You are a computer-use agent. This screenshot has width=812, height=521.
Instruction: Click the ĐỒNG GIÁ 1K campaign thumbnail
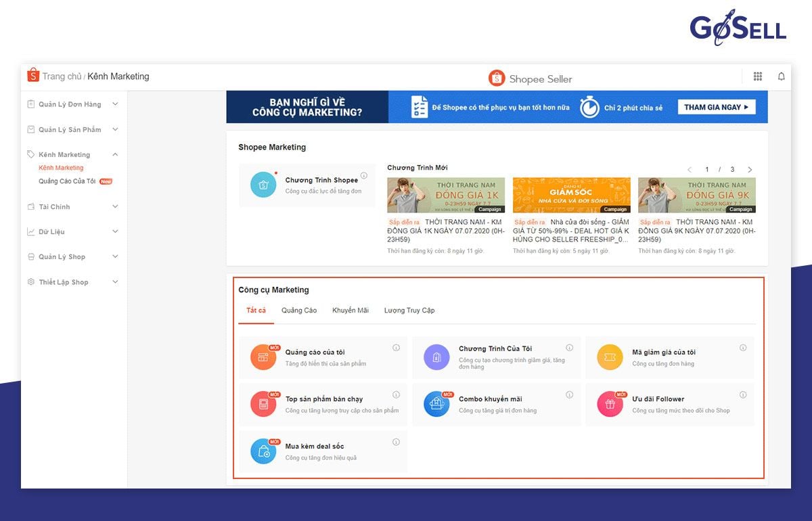pos(446,195)
